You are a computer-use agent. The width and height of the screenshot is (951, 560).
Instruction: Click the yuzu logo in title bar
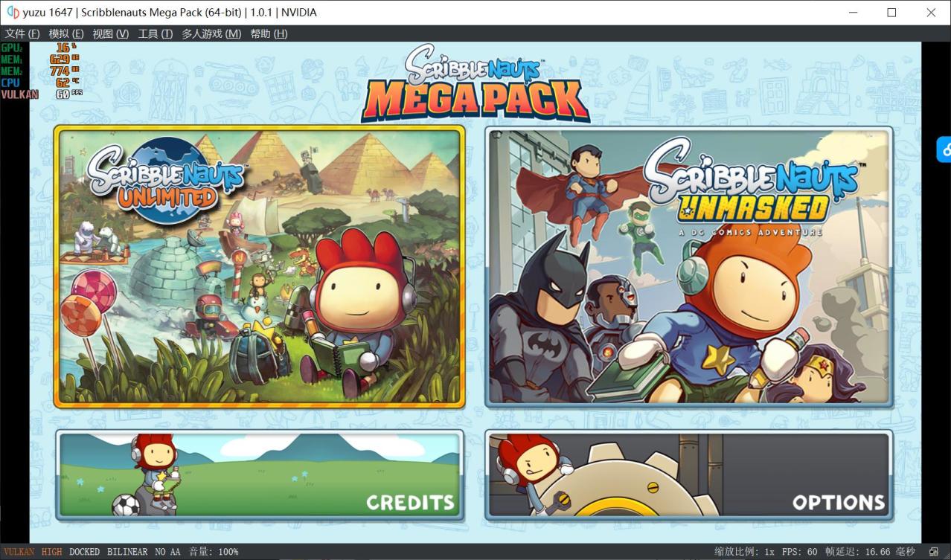tap(13, 12)
